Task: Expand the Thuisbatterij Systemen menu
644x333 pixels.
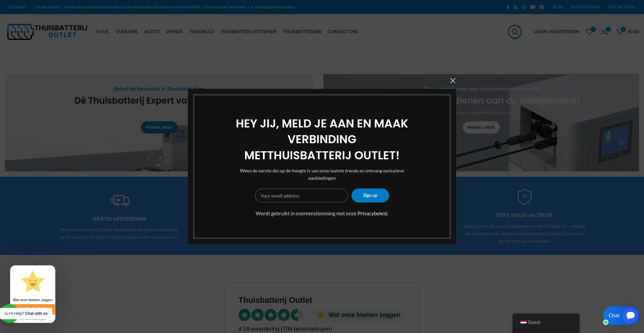Action: coord(248,32)
